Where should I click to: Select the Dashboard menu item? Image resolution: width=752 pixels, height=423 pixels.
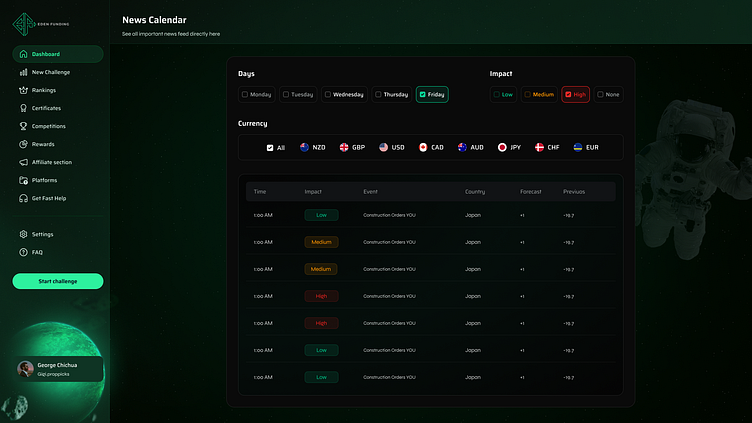57,54
